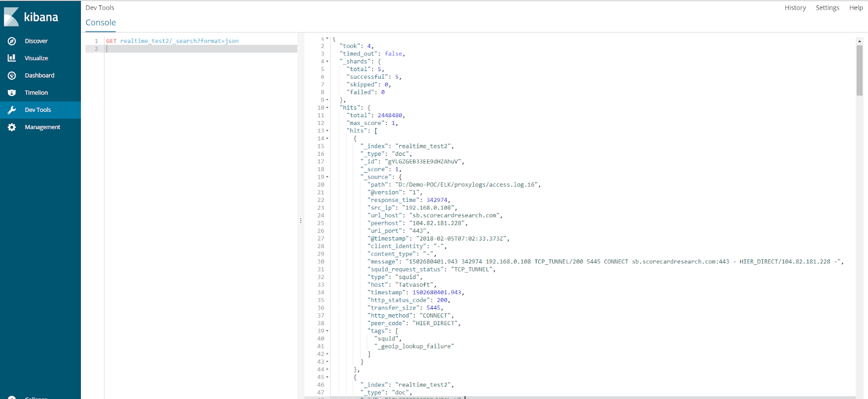
Task: Click transfer_size value 5445
Action: [x=433, y=308]
